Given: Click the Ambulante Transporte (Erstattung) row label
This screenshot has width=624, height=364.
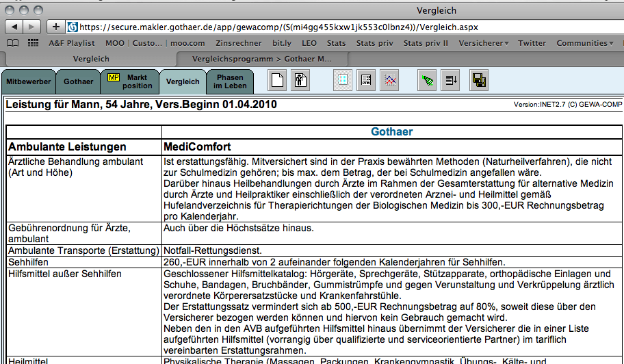Looking at the screenshot, I should coord(83,250).
